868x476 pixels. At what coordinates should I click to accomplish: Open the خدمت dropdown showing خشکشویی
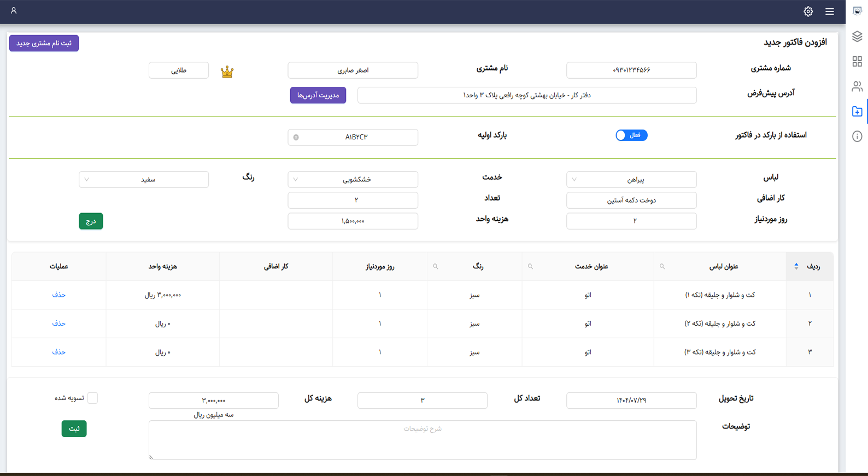tap(353, 179)
